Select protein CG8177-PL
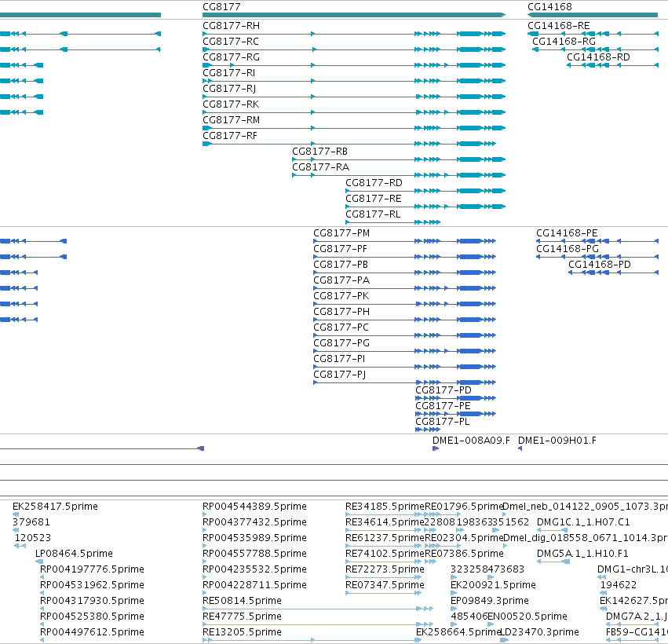Screen dimensions: 668x644 (x=443, y=423)
